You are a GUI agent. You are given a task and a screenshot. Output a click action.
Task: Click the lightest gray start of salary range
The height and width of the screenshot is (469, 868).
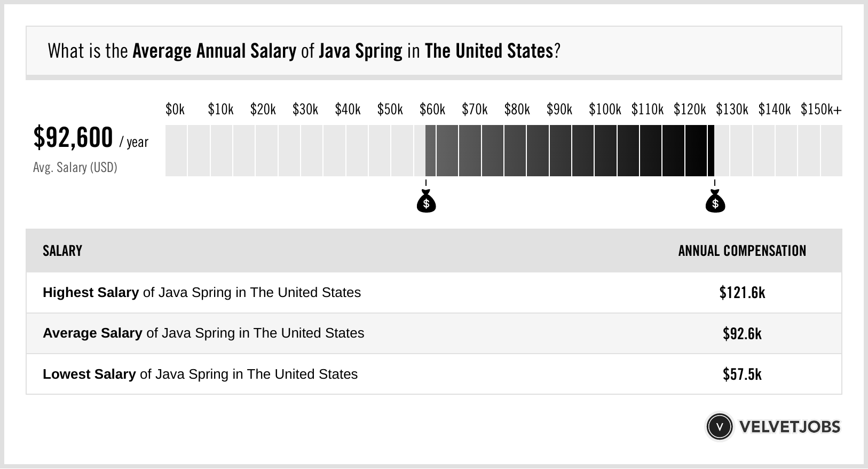(x=431, y=151)
